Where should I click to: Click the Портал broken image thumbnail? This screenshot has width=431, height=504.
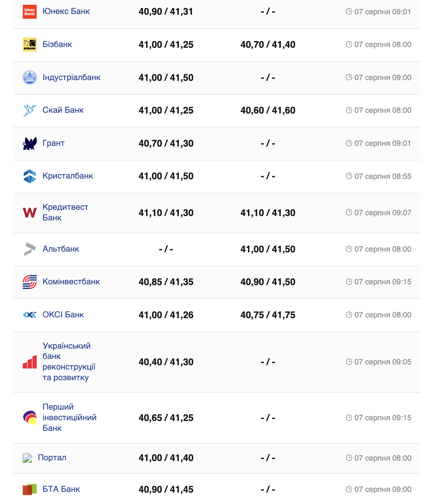[28, 458]
